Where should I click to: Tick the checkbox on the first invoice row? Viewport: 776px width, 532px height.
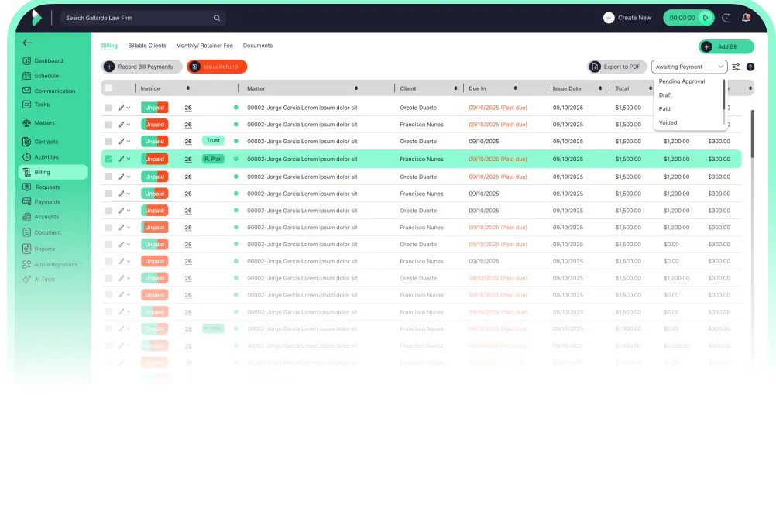pyautogui.click(x=108, y=107)
